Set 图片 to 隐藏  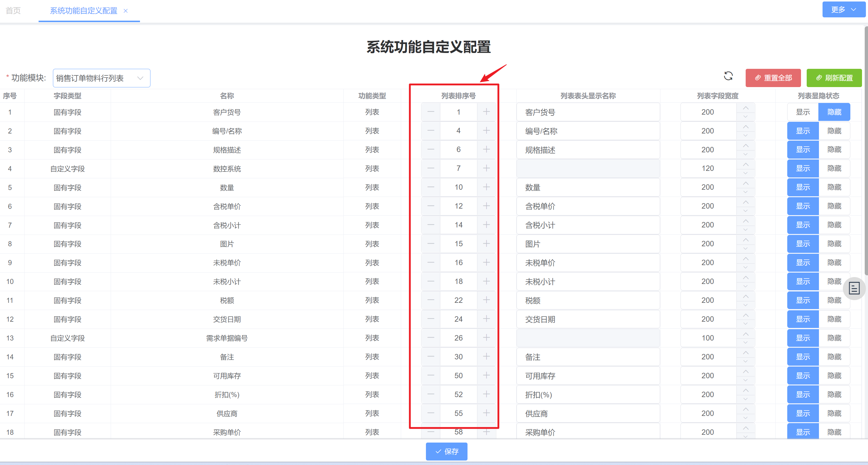tap(834, 244)
